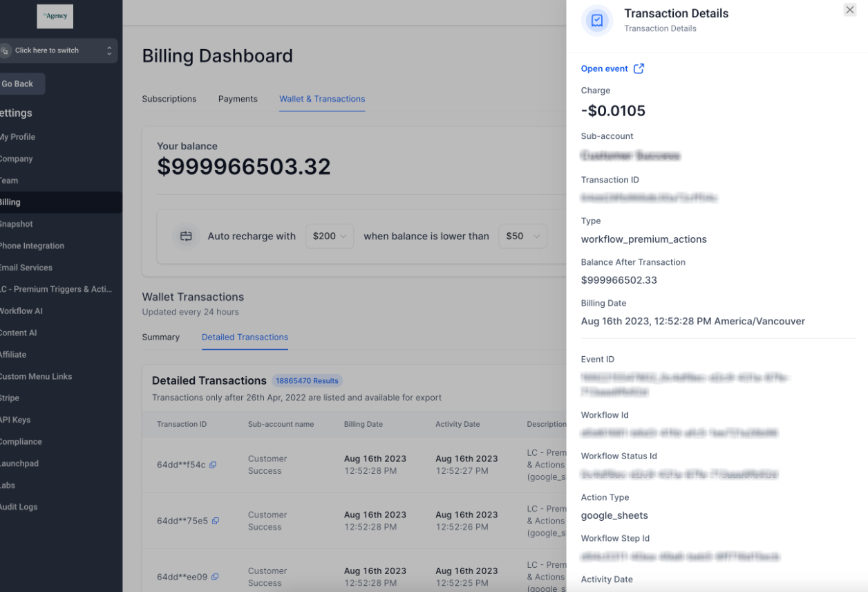This screenshot has width=868, height=592.
Task: Close the Transaction Details panel
Action: [x=850, y=10]
